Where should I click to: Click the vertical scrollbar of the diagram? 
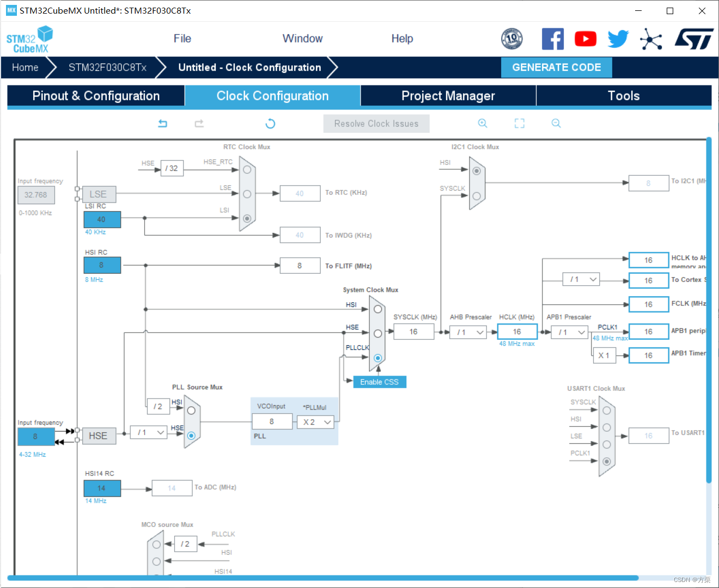click(709, 310)
